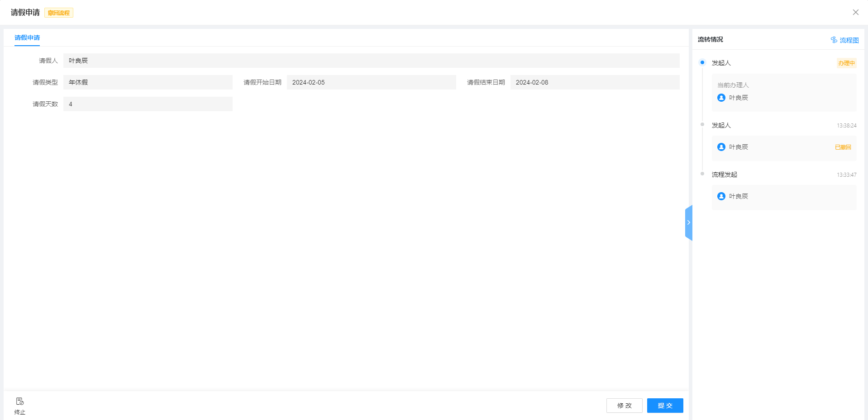Viewport: 868px width, 420px height.
Task: Open the 请假类型 field showing 年休假
Action: pyautogui.click(x=148, y=82)
